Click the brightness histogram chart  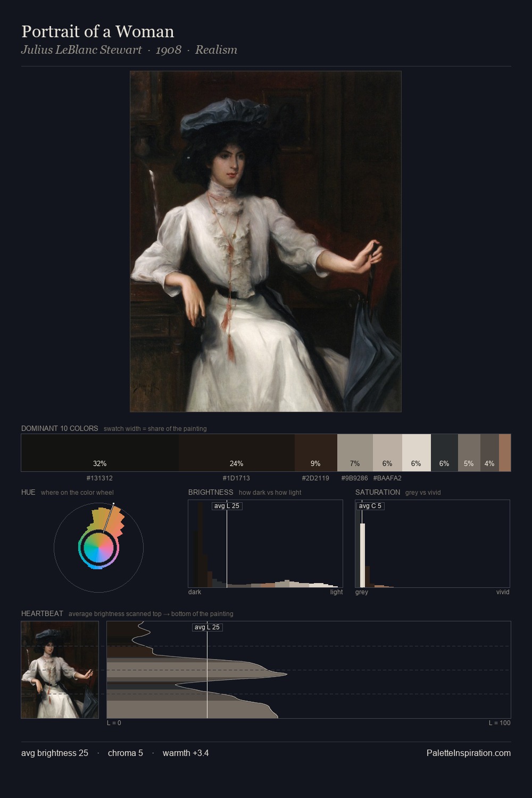(265, 544)
